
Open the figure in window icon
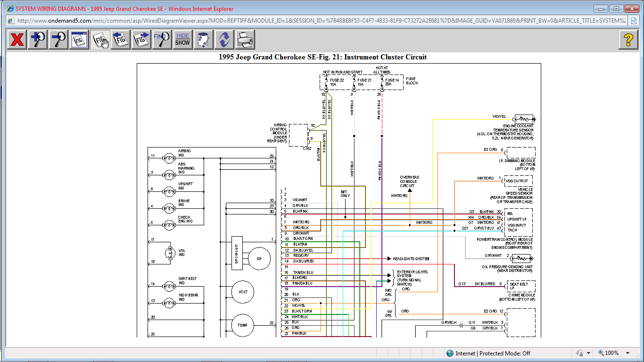pos(79,40)
